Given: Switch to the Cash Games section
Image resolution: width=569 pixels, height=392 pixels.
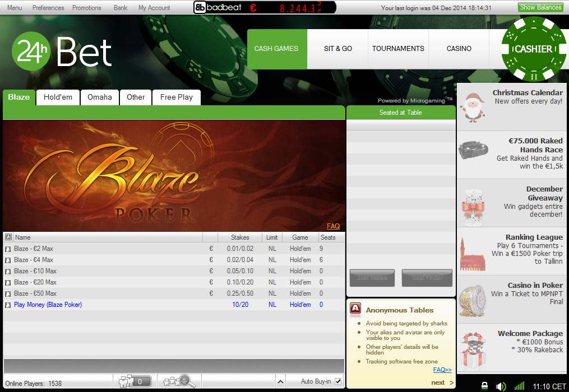Looking at the screenshot, I should click(277, 49).
